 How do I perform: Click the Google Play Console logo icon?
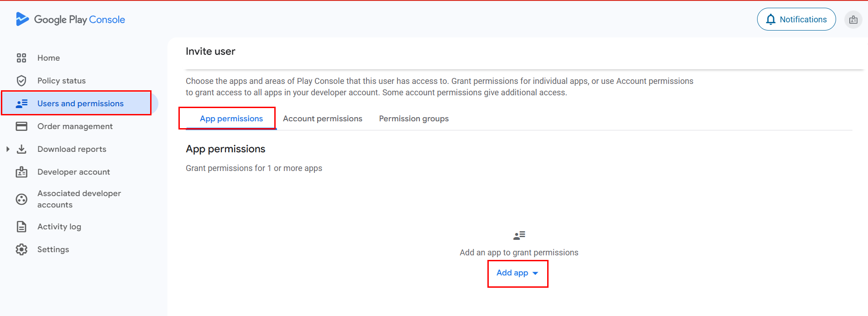pyautogui.click(x=22, y=19)
